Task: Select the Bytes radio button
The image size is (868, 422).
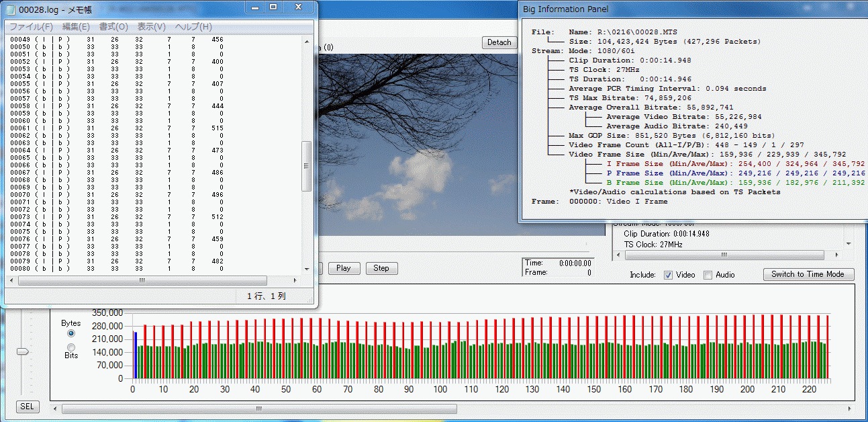Action: point(71,333)
